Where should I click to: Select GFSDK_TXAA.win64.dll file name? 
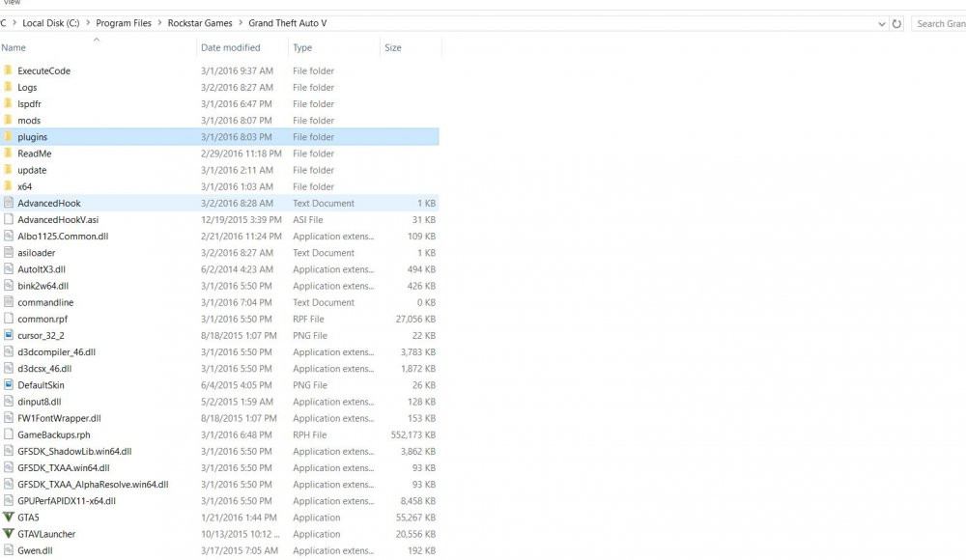64,467
